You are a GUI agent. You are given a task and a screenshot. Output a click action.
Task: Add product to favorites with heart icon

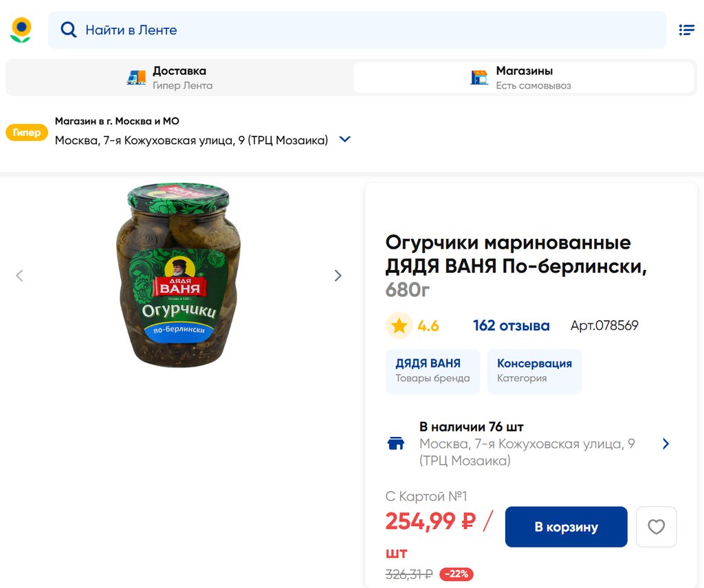coord(656,527)
